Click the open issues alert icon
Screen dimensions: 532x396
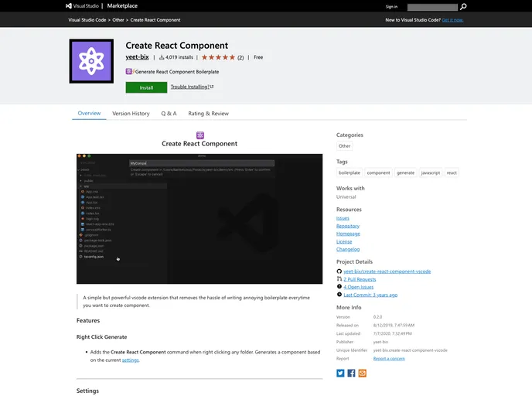pyautogui.click(x=339, y=287)
